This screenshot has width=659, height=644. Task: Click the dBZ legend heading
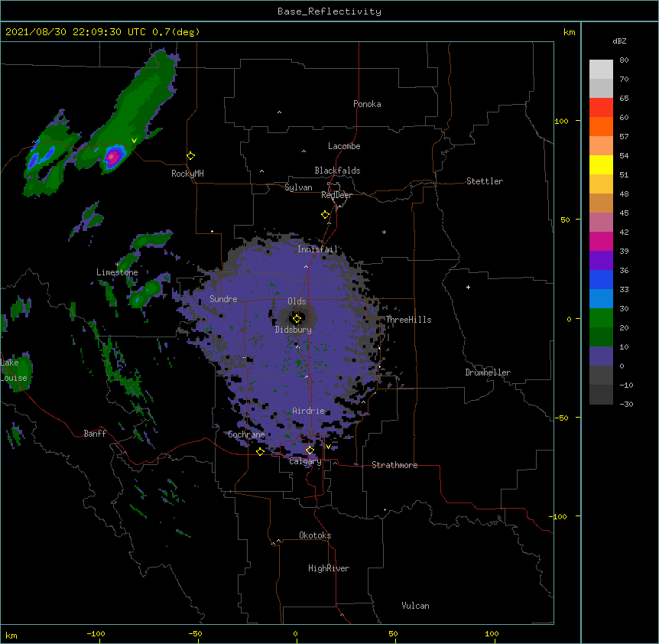619,41
